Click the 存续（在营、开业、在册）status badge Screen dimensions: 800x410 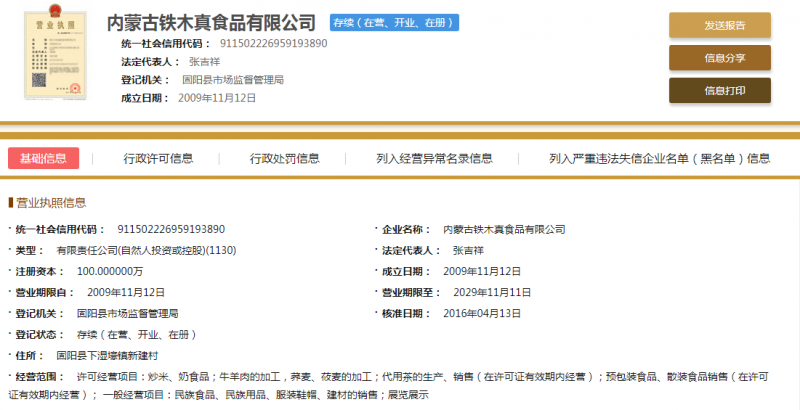[394, 22]
